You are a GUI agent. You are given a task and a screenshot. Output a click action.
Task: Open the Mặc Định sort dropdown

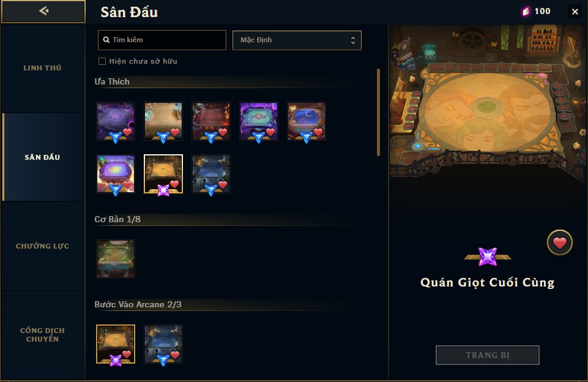[297, 40]
